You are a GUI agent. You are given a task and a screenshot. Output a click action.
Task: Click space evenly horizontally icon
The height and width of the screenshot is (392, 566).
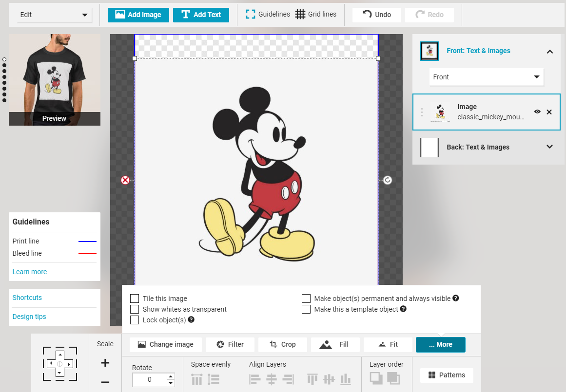(197, 379)
